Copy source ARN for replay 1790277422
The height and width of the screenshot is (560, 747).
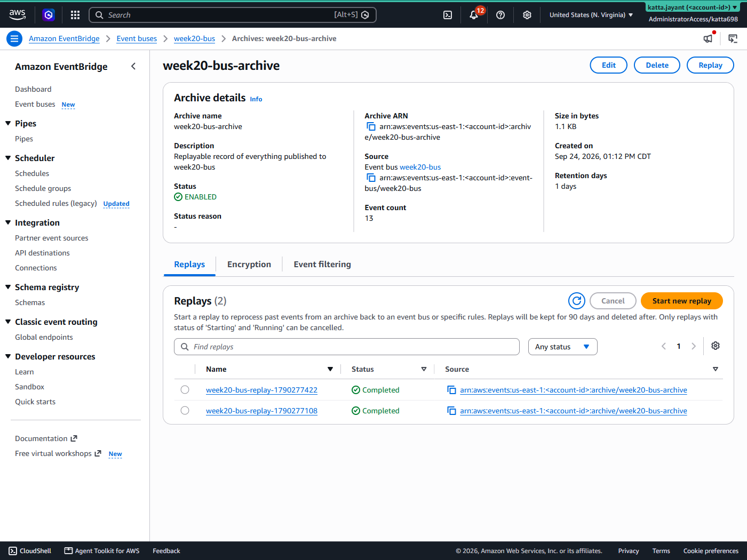451,390
